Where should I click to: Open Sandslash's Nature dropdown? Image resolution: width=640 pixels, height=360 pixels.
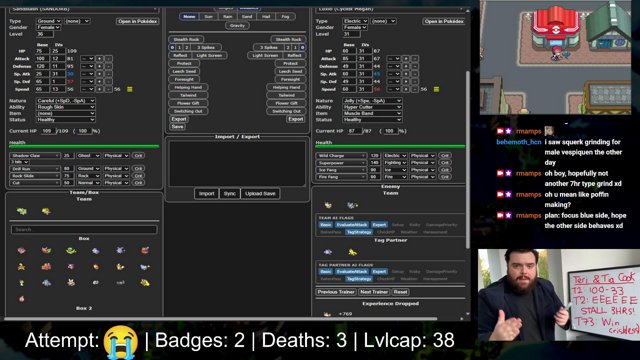(66, 100)
